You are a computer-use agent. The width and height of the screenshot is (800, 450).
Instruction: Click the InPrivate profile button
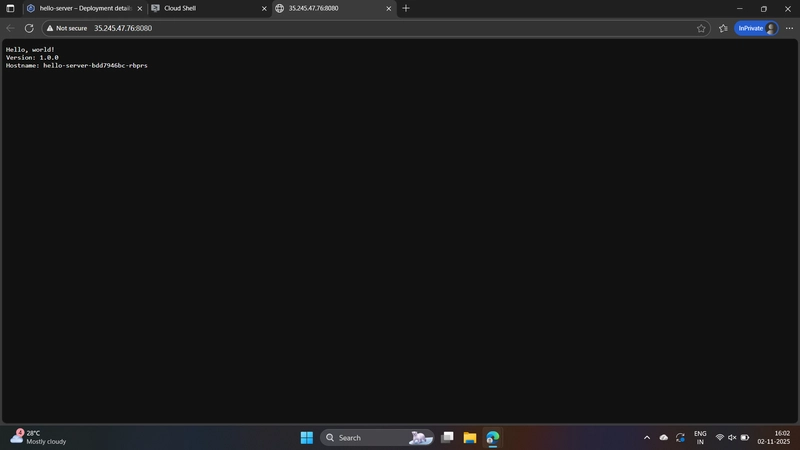pos(756,28)
